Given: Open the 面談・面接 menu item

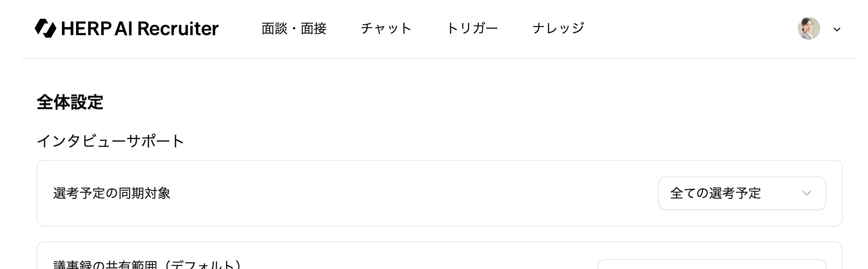Looking at the screenshot, I should click(294, 28).
